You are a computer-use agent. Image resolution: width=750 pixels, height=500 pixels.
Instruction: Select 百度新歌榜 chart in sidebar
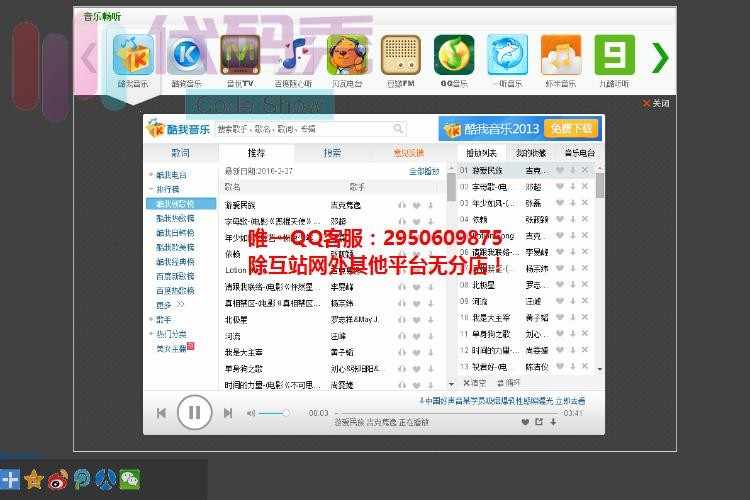[175, 276]
